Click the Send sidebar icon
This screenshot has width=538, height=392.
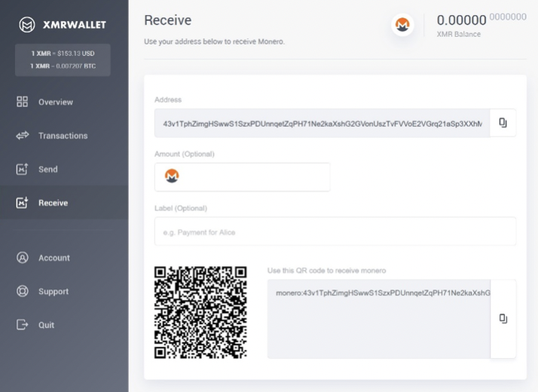[x=23, y=169]
